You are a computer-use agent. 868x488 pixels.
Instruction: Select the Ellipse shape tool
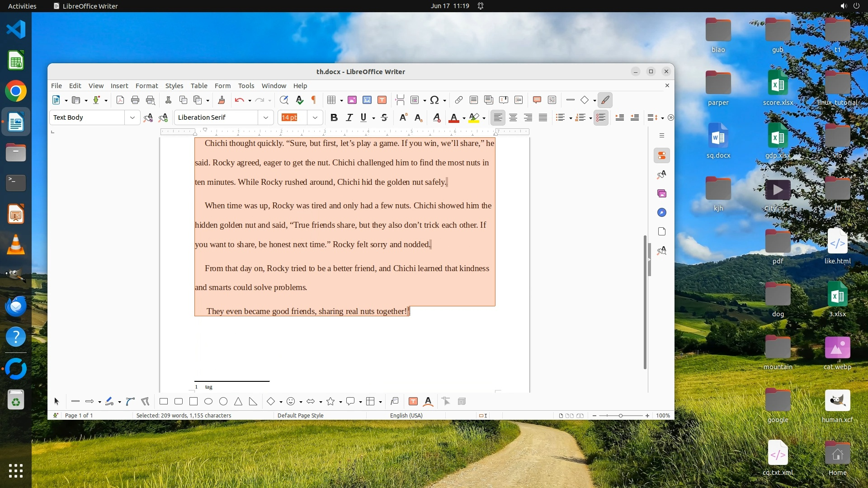click(208, 402)
